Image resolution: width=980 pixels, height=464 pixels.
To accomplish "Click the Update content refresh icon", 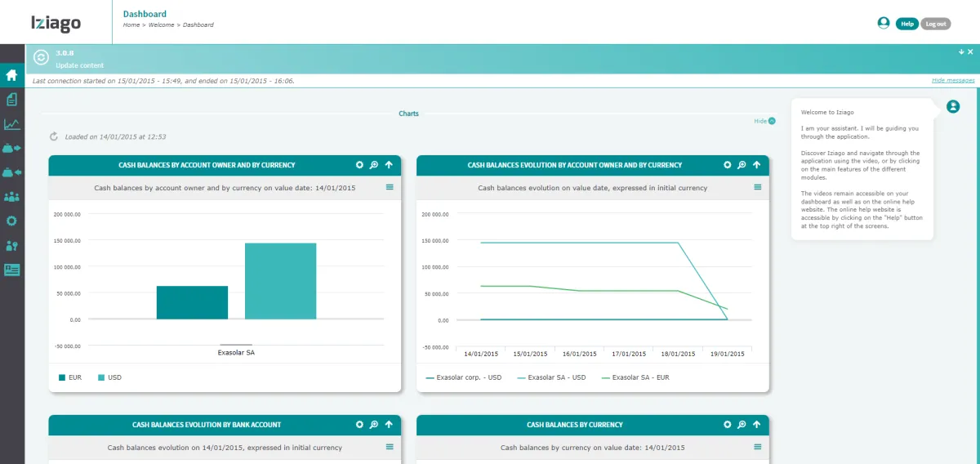I will coord(41,58).
